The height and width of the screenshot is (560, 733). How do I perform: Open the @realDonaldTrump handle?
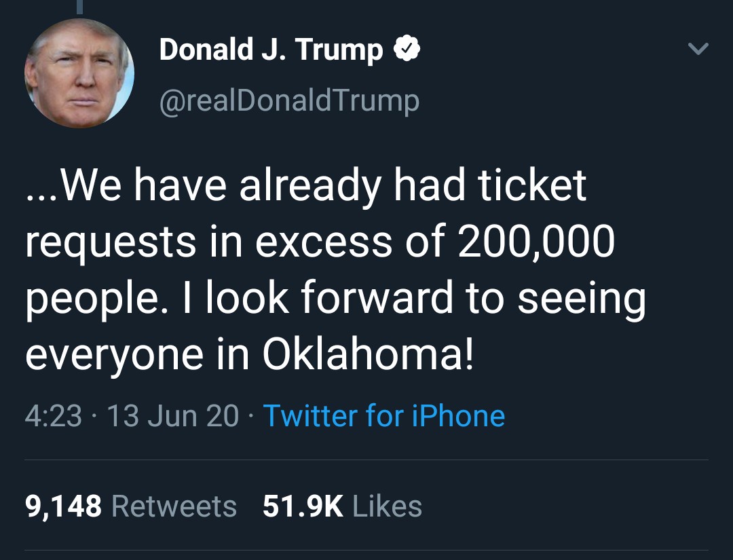(289, 100)
